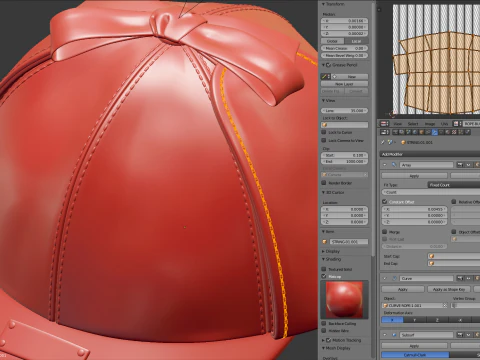Collapse the 3D Cursor panel

(x=323, y=192)
